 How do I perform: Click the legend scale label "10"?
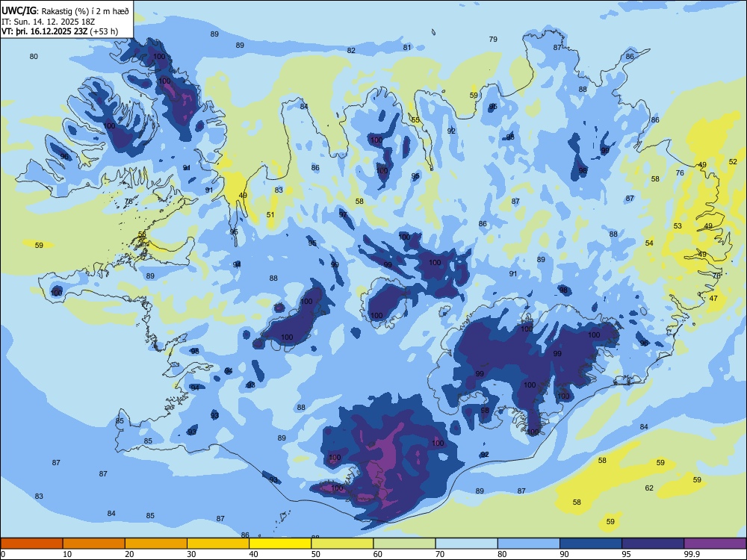tap(67, 554)
